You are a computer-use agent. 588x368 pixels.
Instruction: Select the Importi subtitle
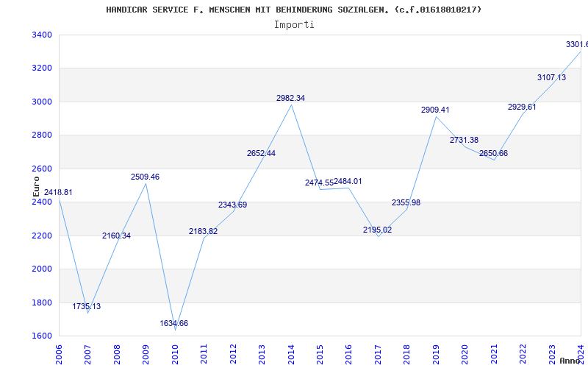pyautogui.click(x=294, y=25)
